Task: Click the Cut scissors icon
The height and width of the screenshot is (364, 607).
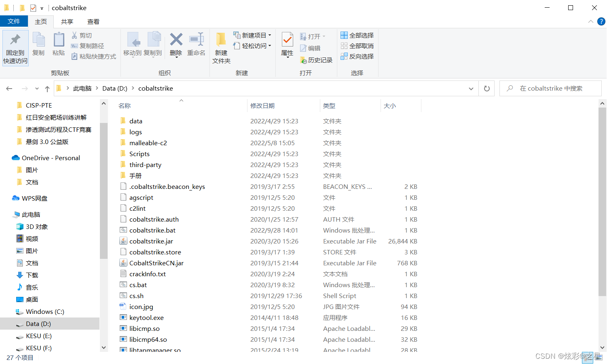Action: [x=74, y=36]
